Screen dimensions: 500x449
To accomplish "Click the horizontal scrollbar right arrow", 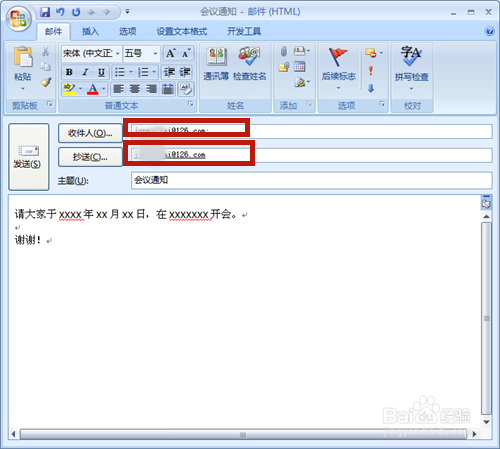I will click(474, 434).
